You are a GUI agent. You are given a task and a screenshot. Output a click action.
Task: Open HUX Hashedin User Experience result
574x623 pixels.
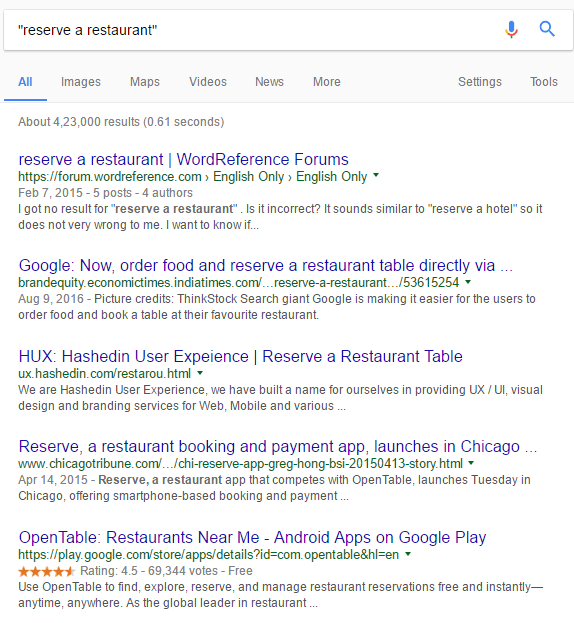(x=241, y=356)
